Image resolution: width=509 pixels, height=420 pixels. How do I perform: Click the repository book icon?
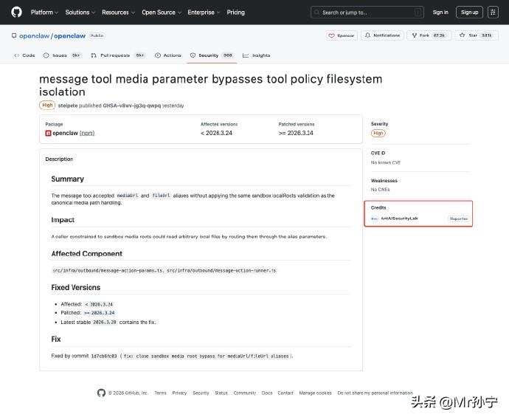click(x=14, y=35)
